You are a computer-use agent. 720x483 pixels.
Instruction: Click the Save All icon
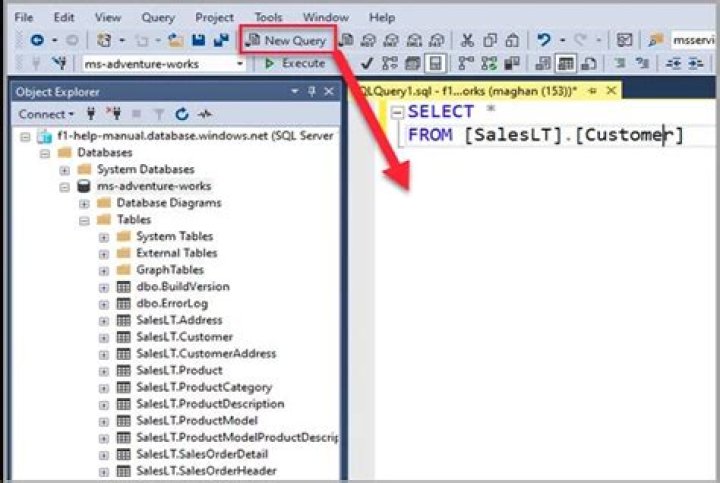pos(221,40)
